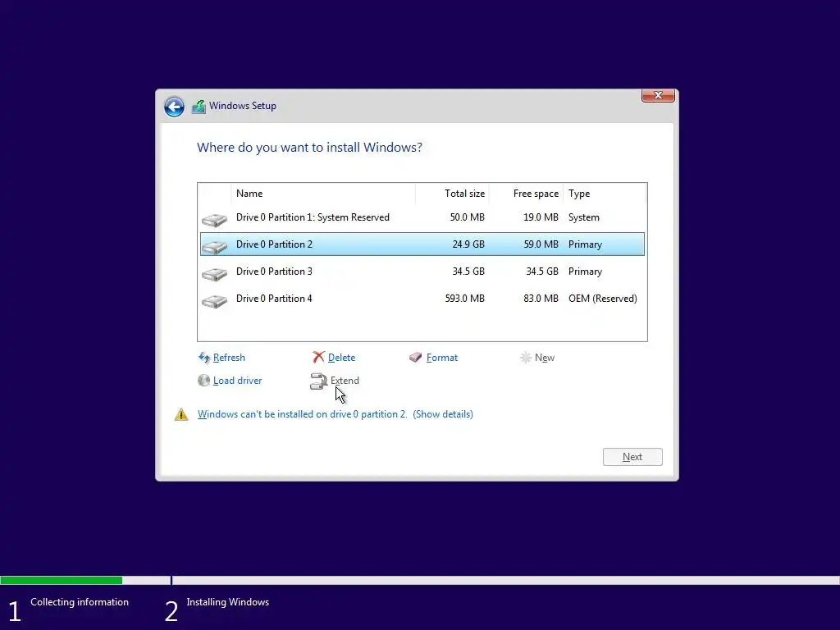Click the drive icon for Partition 1 System Reserved
The width and height of the screenshot is (840, 630).
214,220
